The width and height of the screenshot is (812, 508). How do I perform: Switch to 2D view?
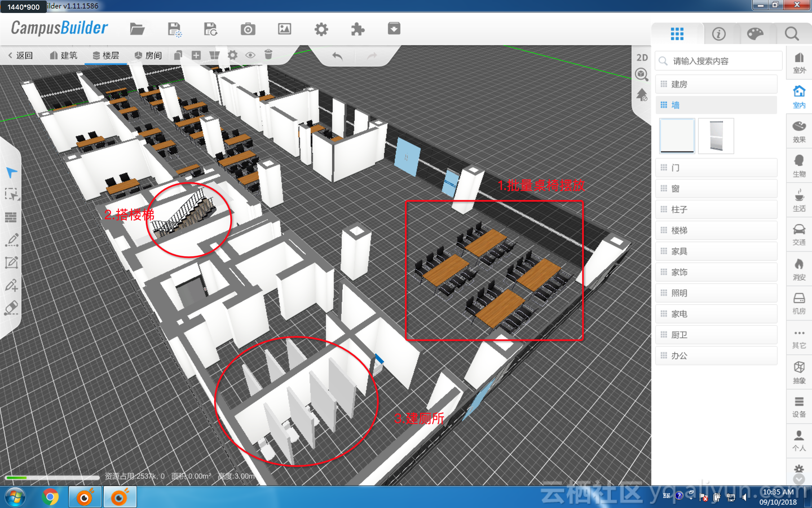coord(642,58)
